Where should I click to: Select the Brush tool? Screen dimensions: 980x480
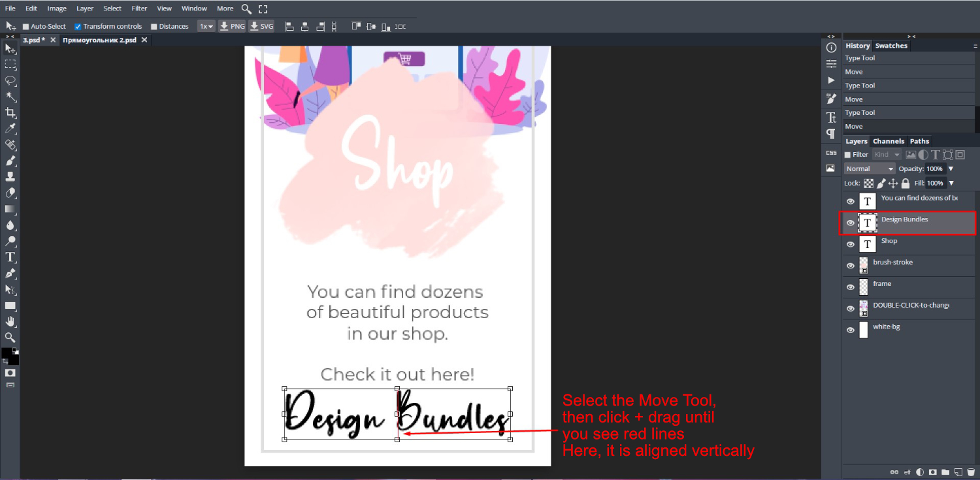(x=10, y=161)
